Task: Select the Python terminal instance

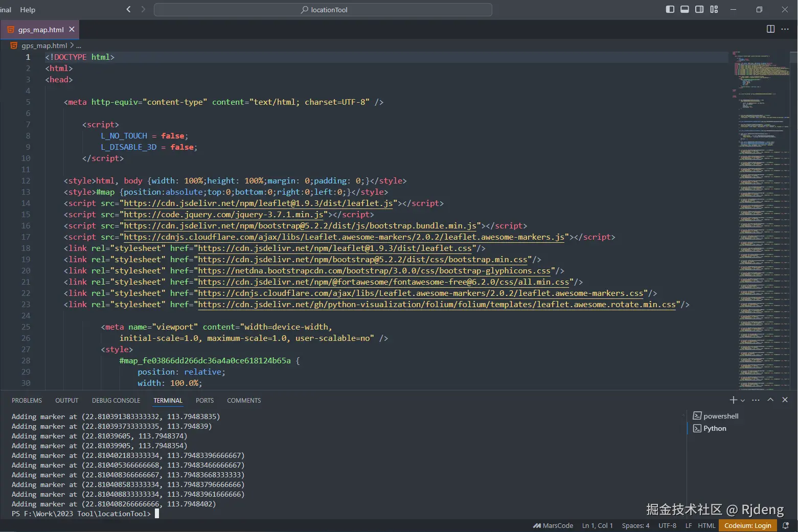Action: point(714,428)
